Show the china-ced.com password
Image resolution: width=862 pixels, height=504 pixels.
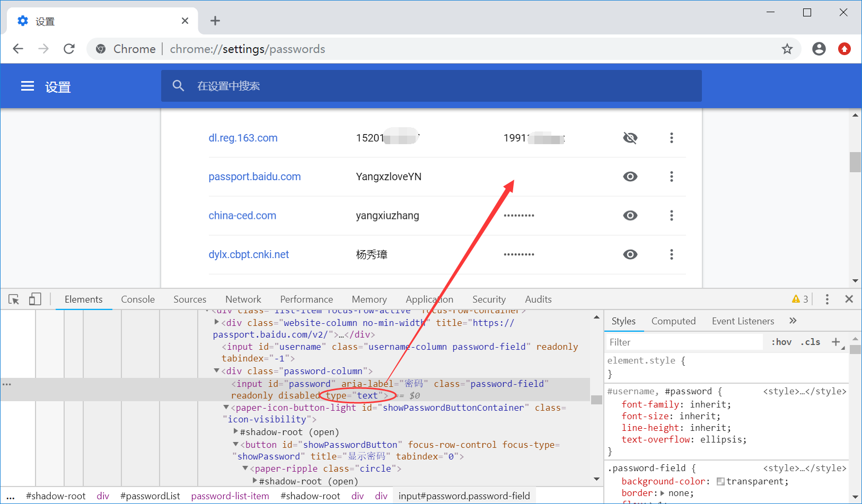click(630, 215)
